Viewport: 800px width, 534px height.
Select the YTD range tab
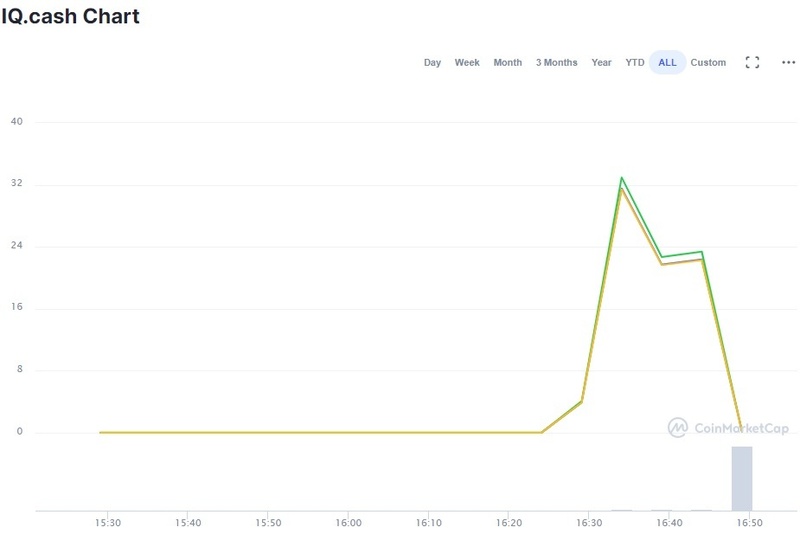pyautogui.click(x=635, y=62)
